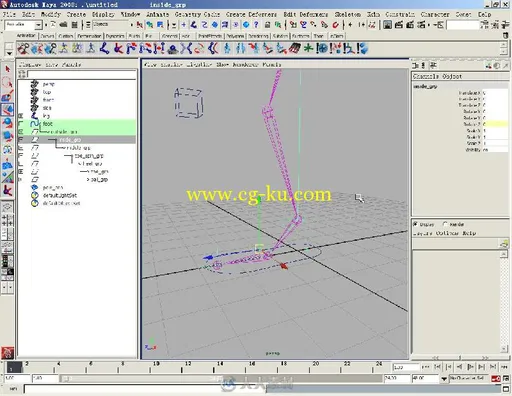Open the shelf menu arrow at left

click(x=9, y=53)
